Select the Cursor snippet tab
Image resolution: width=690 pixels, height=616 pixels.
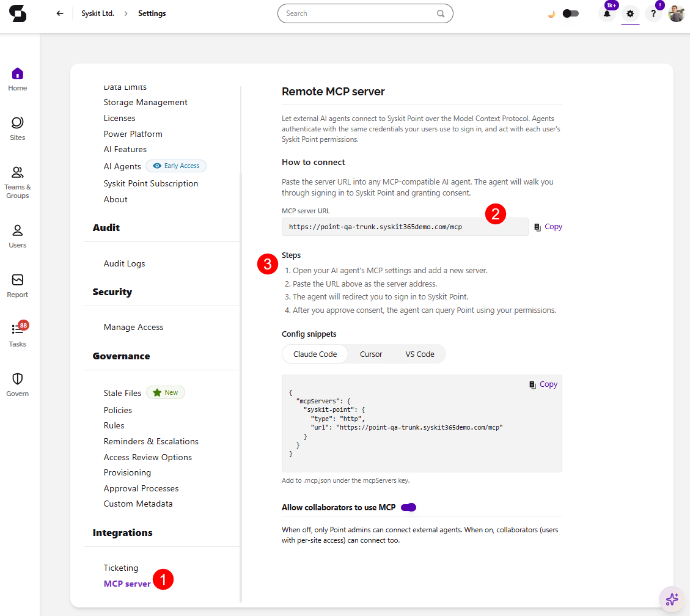[371, 354]
